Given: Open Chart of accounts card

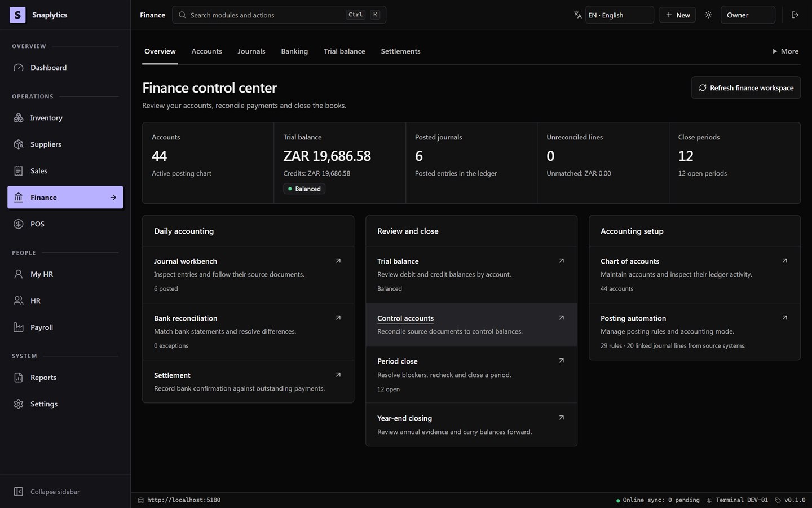Looking at the screenshot, I should click(x=695, y=275).
